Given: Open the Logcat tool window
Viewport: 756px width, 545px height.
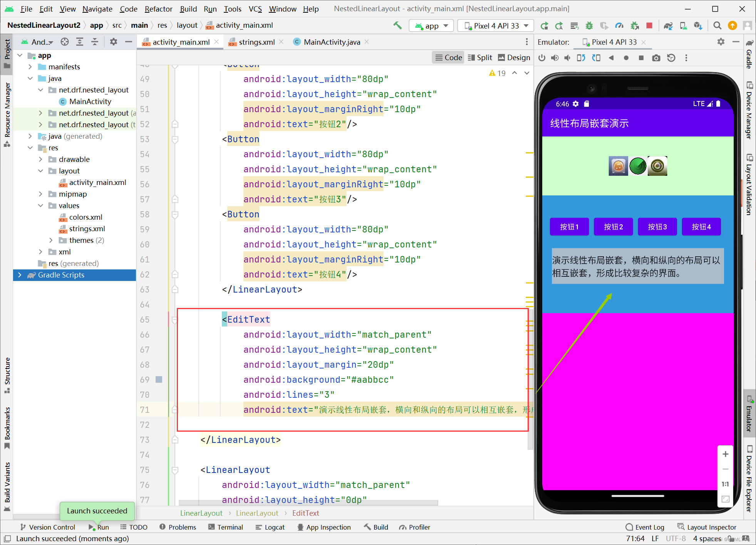Looking at the screenshot, I should 270,527.
